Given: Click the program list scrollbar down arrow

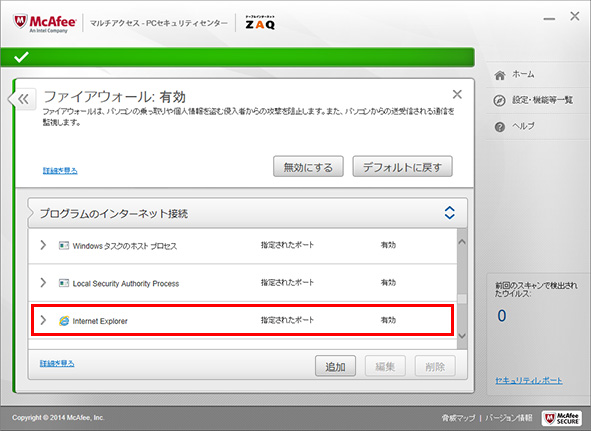Looking at the screenshot, I should pyautogui.click(x=462, y=336).
